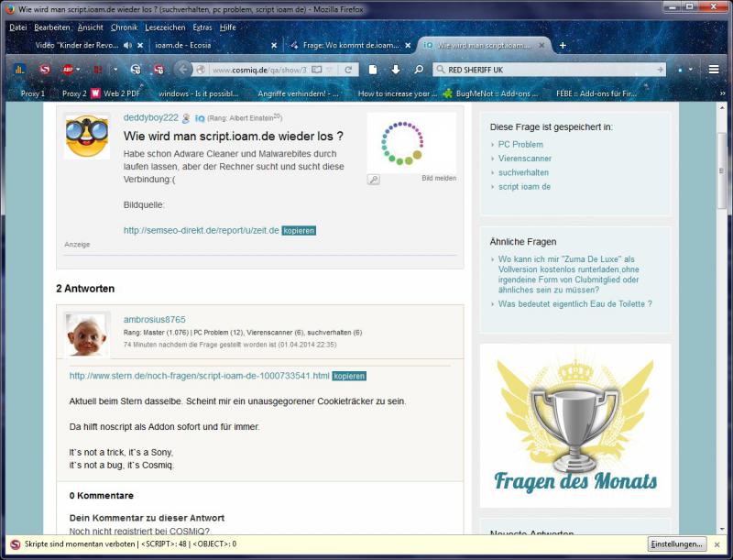Open the Lesezeichen menu
This screenshot has height=560, width=733.
coord(165,27)
